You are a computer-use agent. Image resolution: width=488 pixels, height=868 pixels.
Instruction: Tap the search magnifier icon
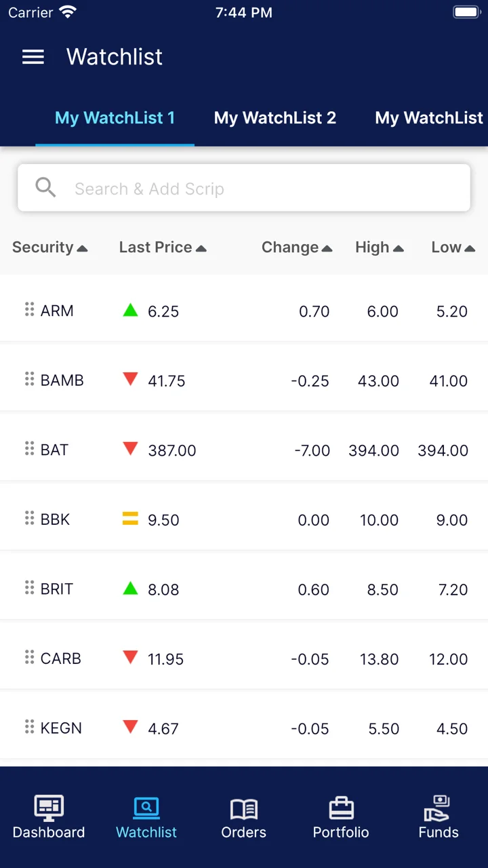(45, 188)
